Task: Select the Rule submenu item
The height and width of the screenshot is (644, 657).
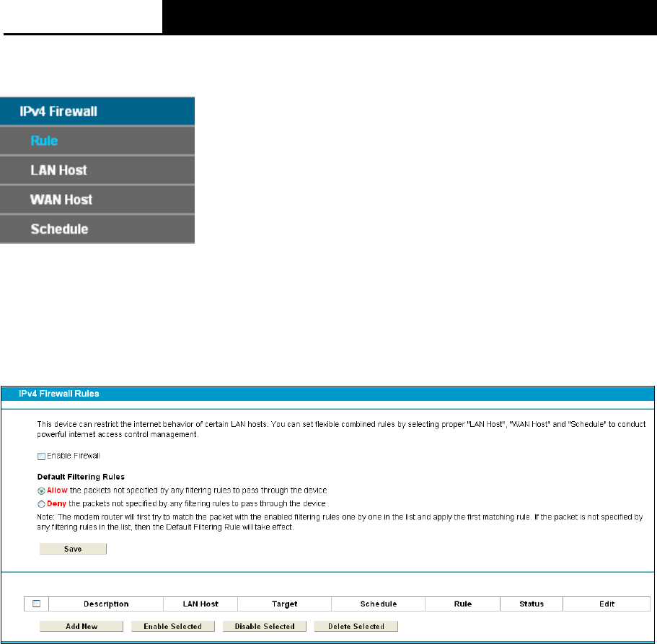Action: click(97, 141)
